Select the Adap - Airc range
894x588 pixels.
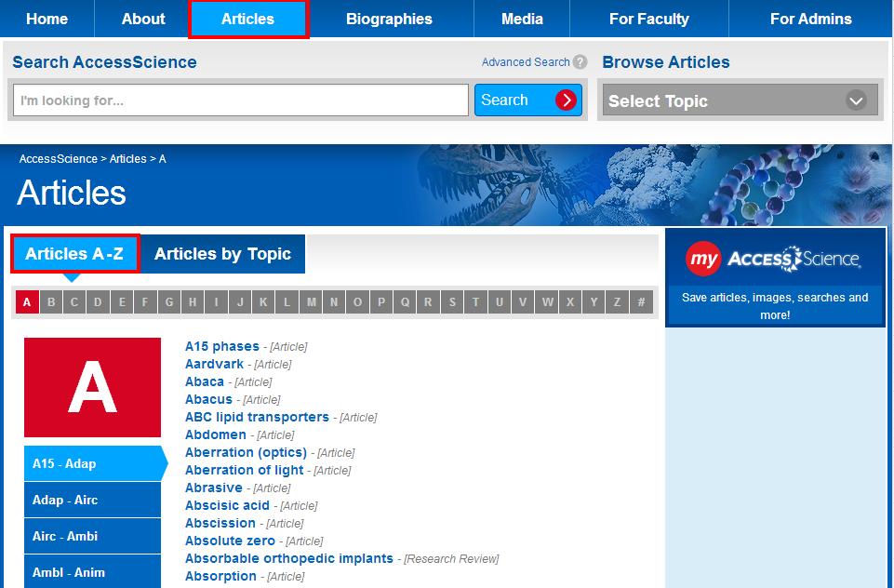point(92,500)
